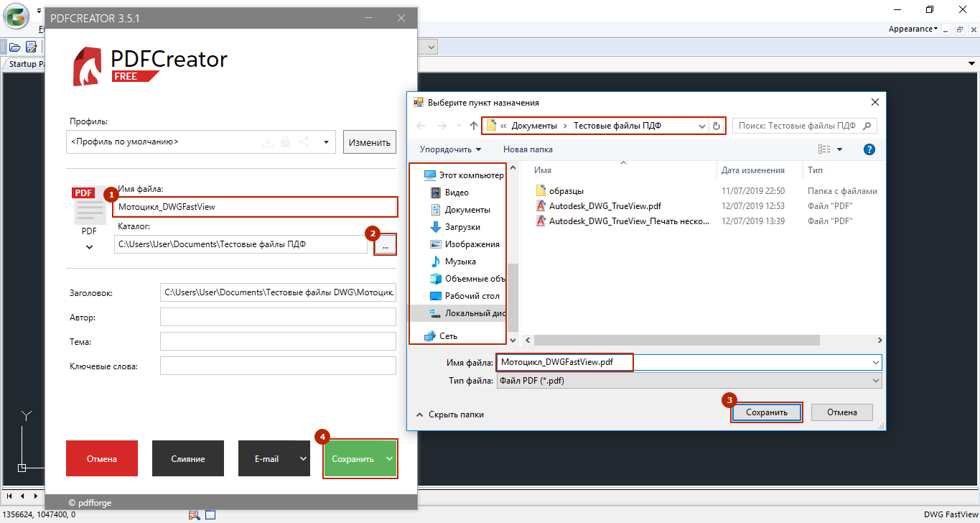Screen dimensions: 980x523
Task: Click the Имя файла field in PDFCreator
Action: click(255, 207)
